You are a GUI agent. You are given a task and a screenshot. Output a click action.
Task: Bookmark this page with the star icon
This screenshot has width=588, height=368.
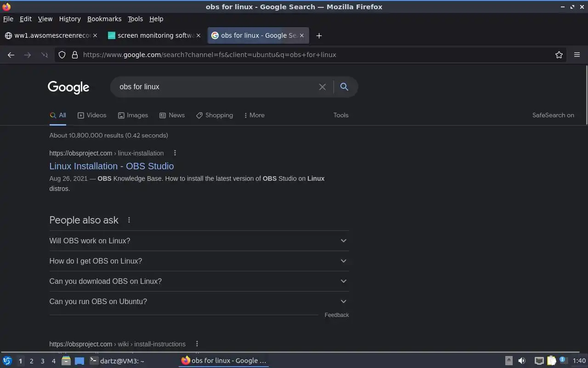tap(559, 55)
